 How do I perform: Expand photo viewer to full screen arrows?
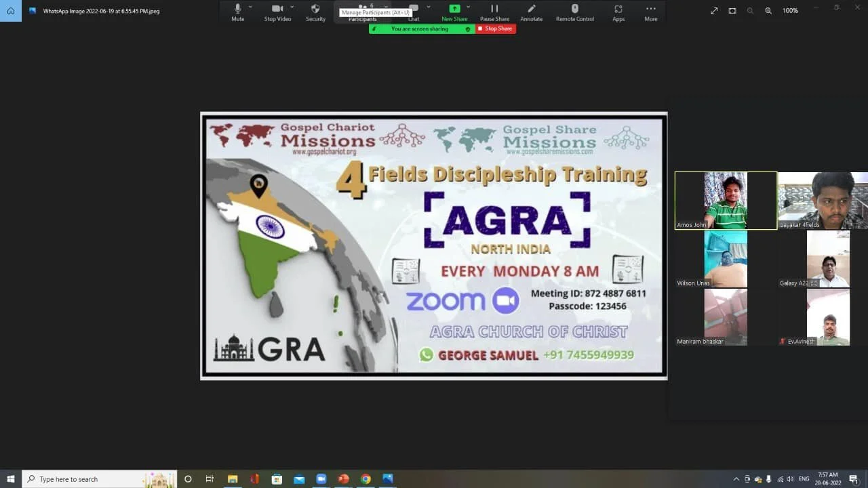coord(714,11)
